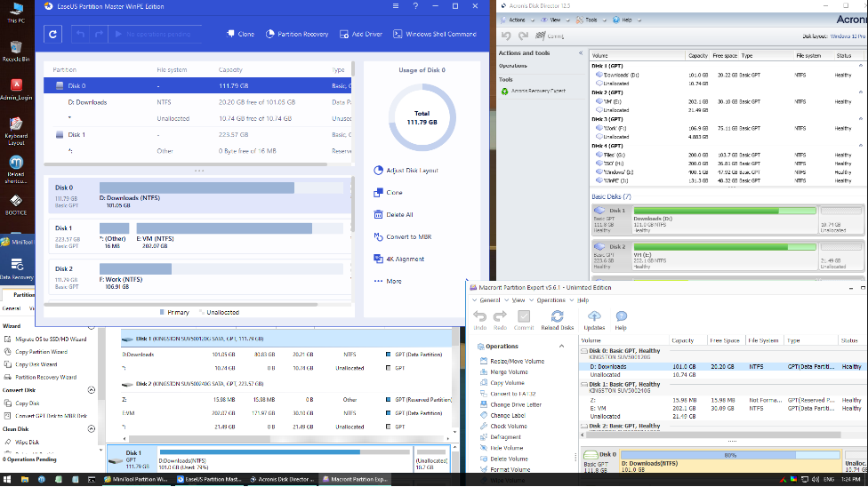Click 4K Alignment in EaseUS side panel
868x487 pixels.
405,259
